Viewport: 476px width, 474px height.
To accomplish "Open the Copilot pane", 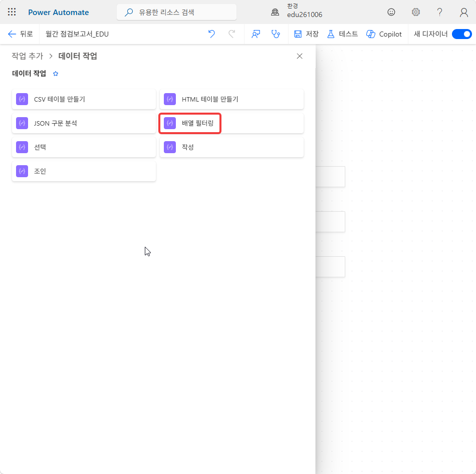I will pos(384,34).
